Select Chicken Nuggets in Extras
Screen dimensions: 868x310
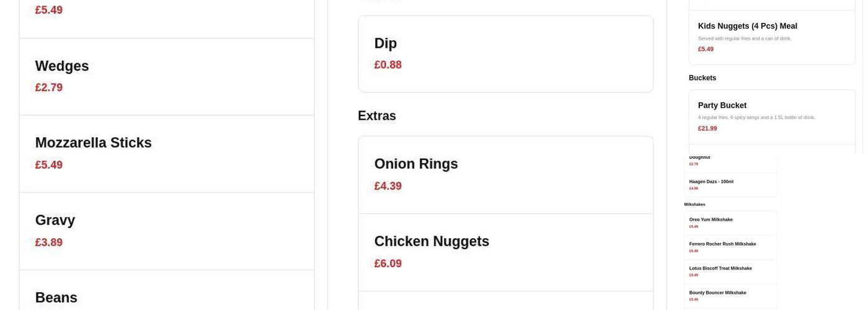tap(505, 252)
